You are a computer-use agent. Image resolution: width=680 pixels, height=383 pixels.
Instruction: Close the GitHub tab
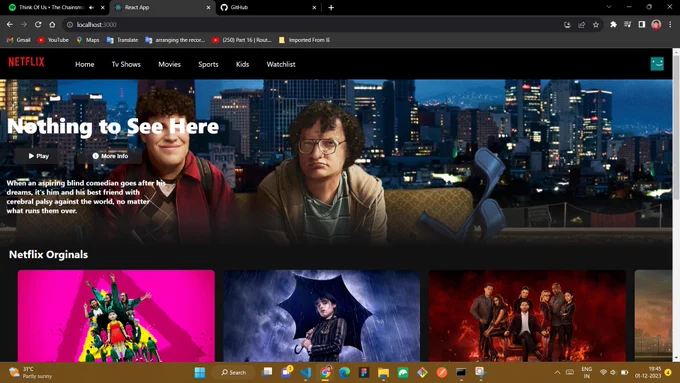click(314, 7)
